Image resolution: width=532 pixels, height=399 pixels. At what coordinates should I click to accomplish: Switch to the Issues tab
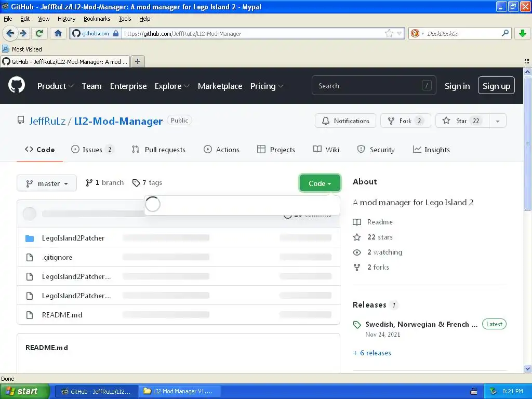92,150
